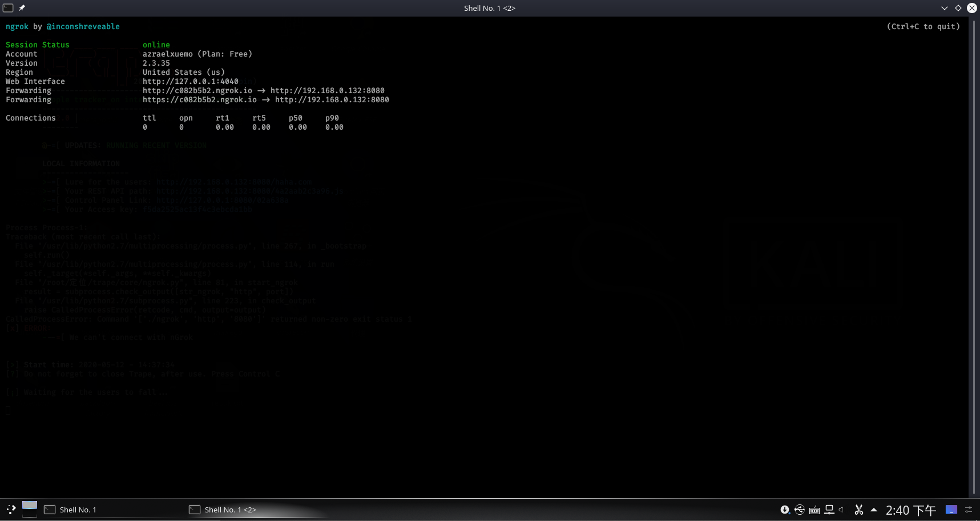
Task: Open the software updates tray icon
Action: (785, 510)
